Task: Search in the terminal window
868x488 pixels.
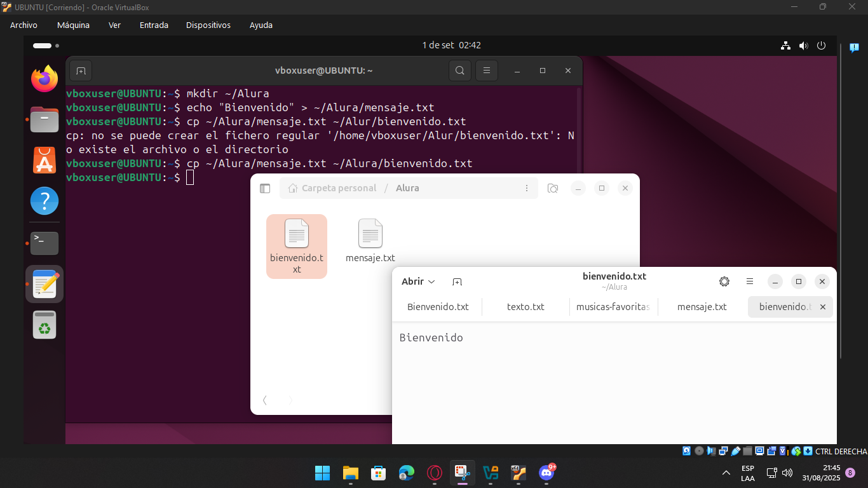Action: click(460, 71)
